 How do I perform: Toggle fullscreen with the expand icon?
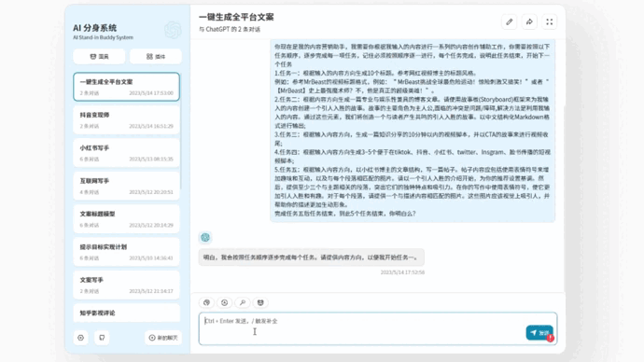click(550, 21)
